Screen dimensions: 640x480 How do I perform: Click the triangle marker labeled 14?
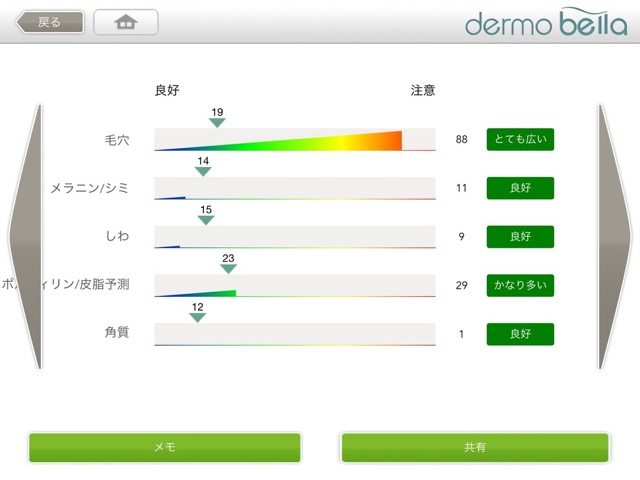click(203, 171)
